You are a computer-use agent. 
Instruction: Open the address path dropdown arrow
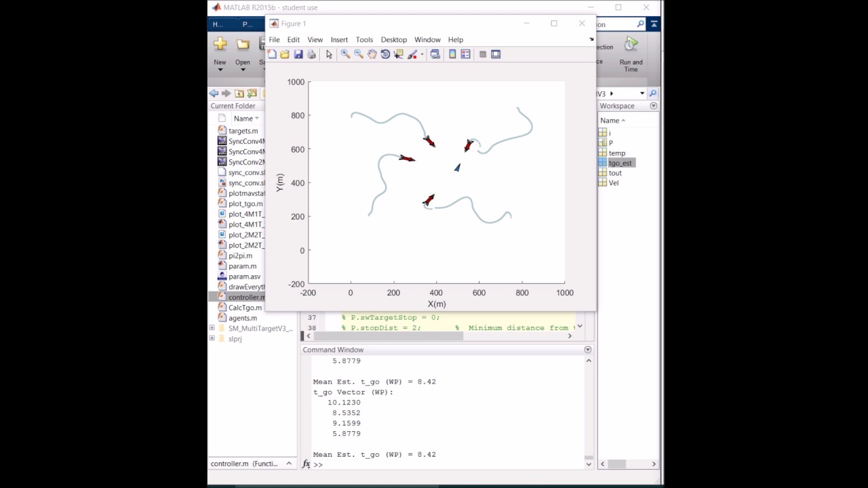(x=642, y=94)
